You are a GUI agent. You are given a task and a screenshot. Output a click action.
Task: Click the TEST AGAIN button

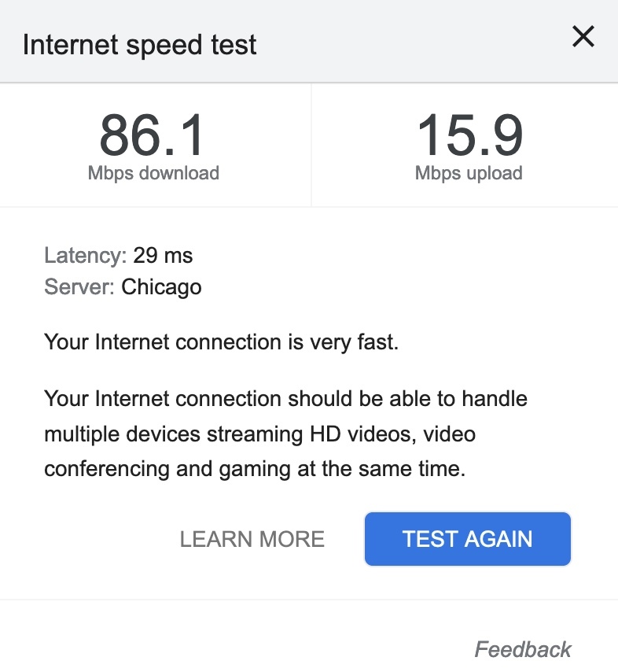tap(467, 539)
